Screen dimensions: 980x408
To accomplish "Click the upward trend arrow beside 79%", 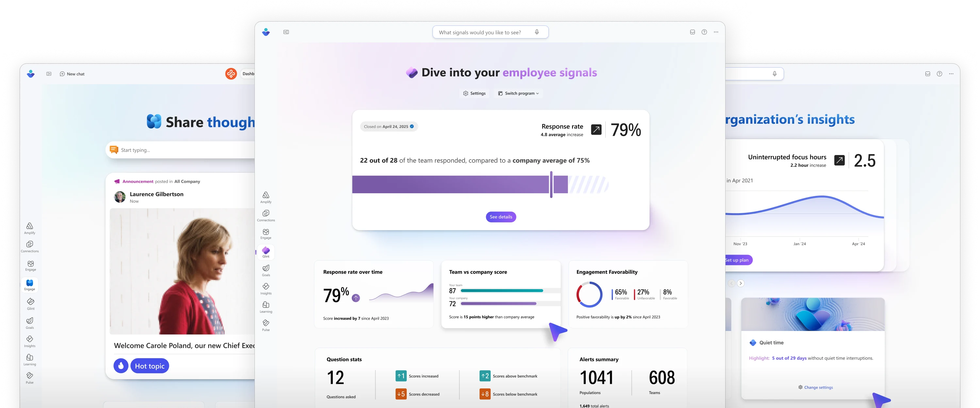I will coord(356,298).
